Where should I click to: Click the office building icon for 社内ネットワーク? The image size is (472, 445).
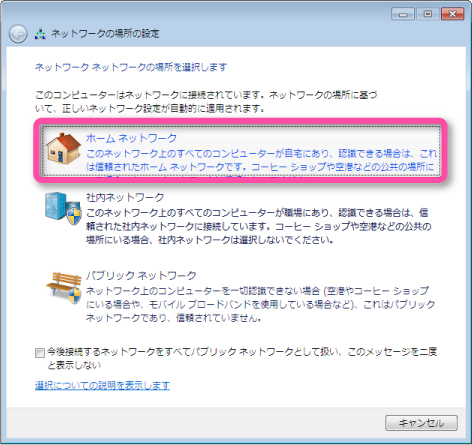point(63,208)
